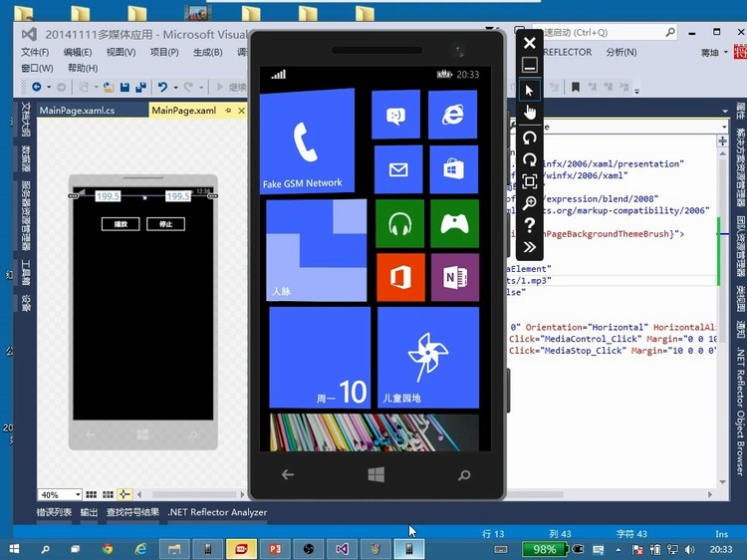Open the Mail tile on emulator
This screenshot has width=747, height=560.
coord(398,169)
